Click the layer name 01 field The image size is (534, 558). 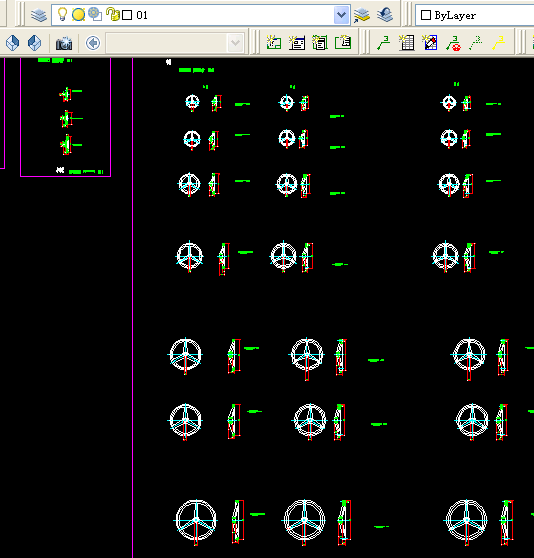pos(142,15)
